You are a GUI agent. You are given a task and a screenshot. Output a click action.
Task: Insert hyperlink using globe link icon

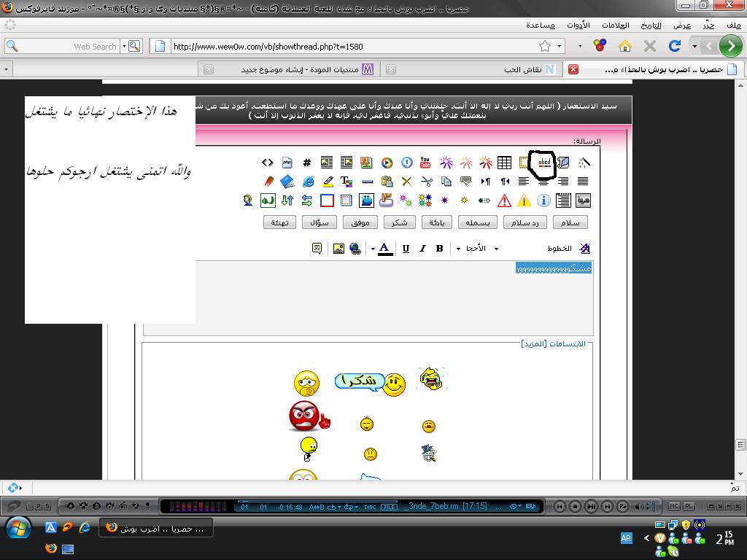[355, 249]
